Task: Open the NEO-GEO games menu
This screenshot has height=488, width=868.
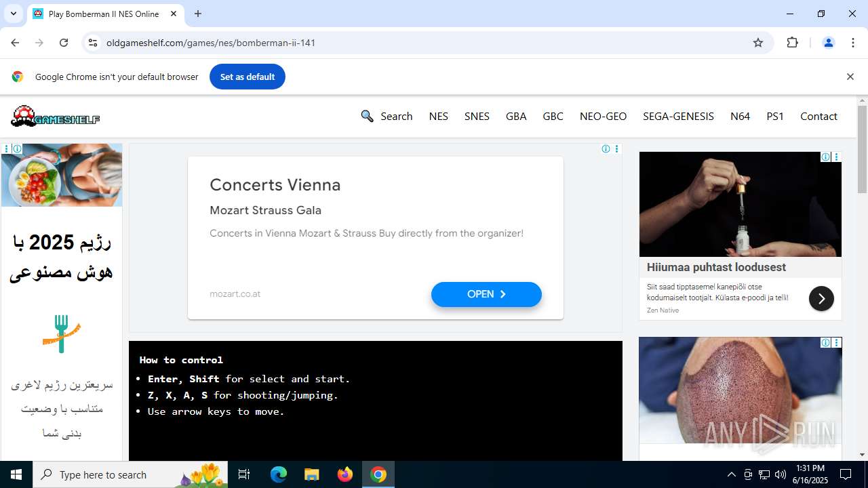Action: click(603, 116)
